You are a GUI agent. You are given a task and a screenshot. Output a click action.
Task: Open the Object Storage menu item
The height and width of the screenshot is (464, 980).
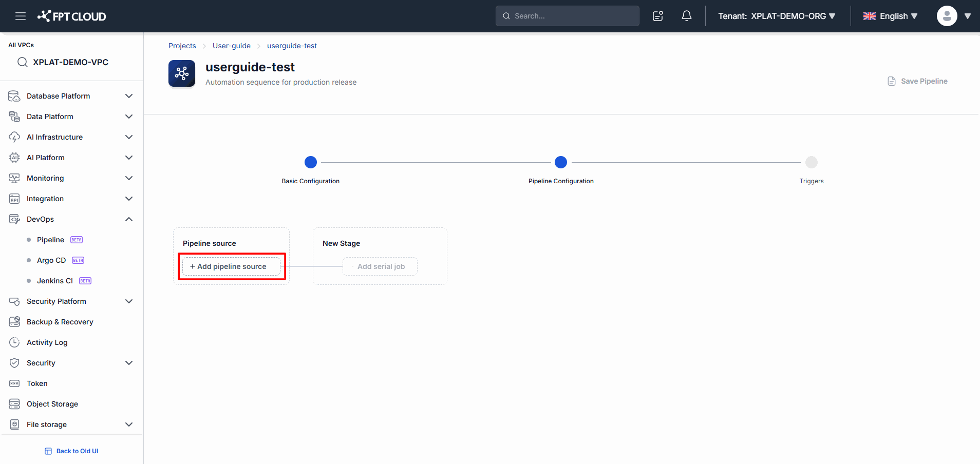coord(52,404)
